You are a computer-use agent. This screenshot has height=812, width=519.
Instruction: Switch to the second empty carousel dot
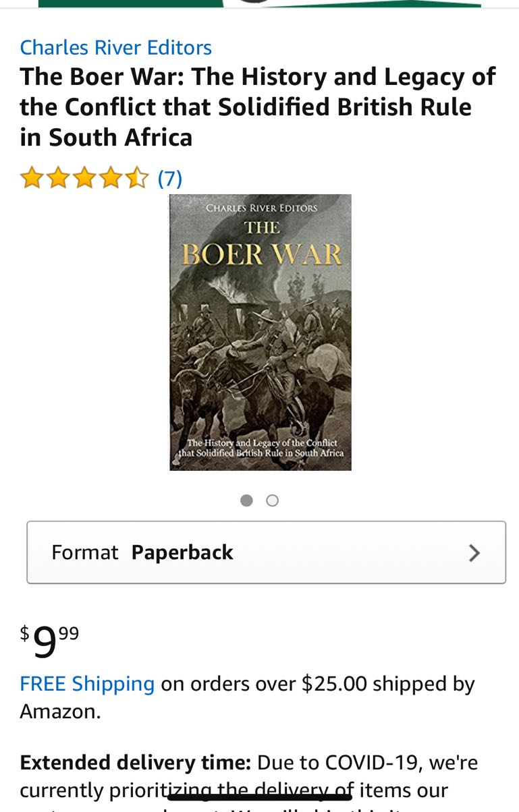coord(272,500)
